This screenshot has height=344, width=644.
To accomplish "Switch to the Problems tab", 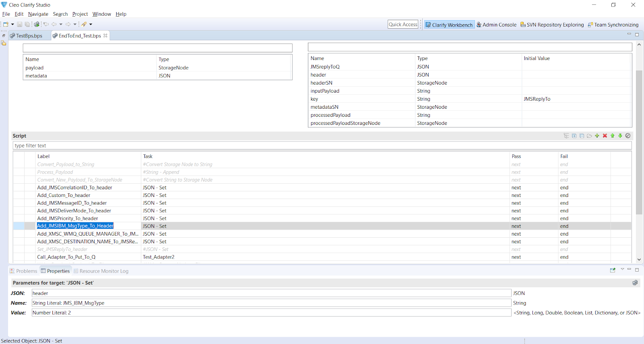I will (23, 271).
